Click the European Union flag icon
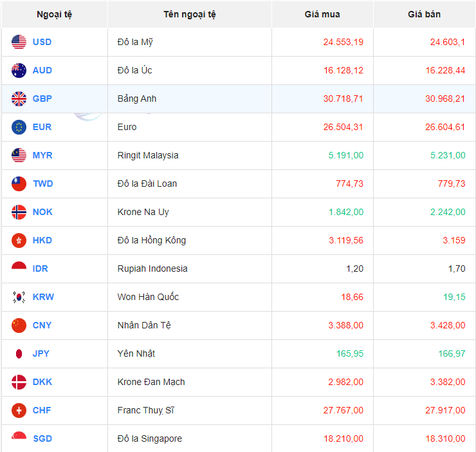This screenshot has height=452, width=476. click(x=19, y=127)
